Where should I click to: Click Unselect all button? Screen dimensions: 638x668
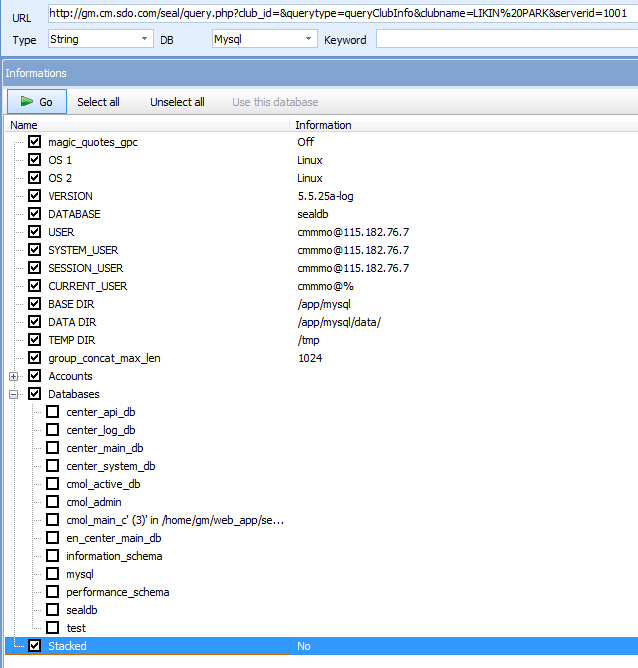(x=177, y=102)
